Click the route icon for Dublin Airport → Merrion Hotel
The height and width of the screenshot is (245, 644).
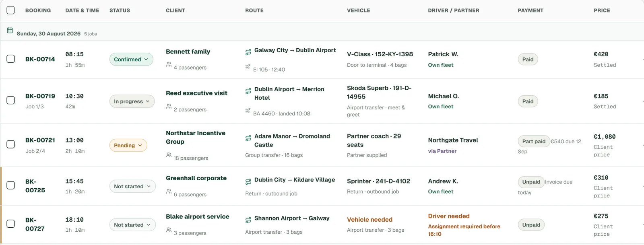(x=248, y=91)
